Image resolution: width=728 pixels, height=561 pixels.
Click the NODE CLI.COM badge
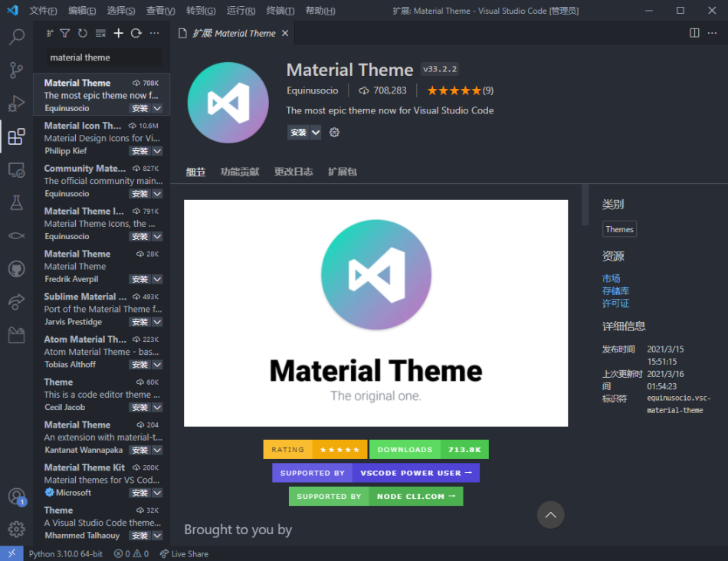pos(376,497)
